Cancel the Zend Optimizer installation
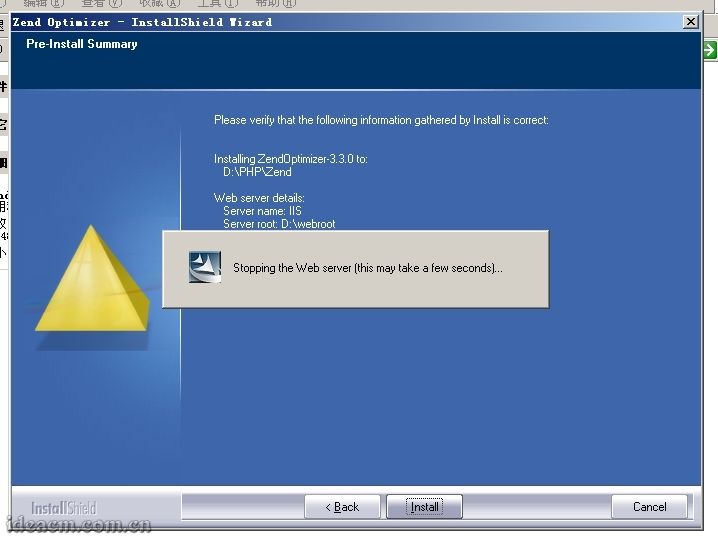 pos(649,507)
